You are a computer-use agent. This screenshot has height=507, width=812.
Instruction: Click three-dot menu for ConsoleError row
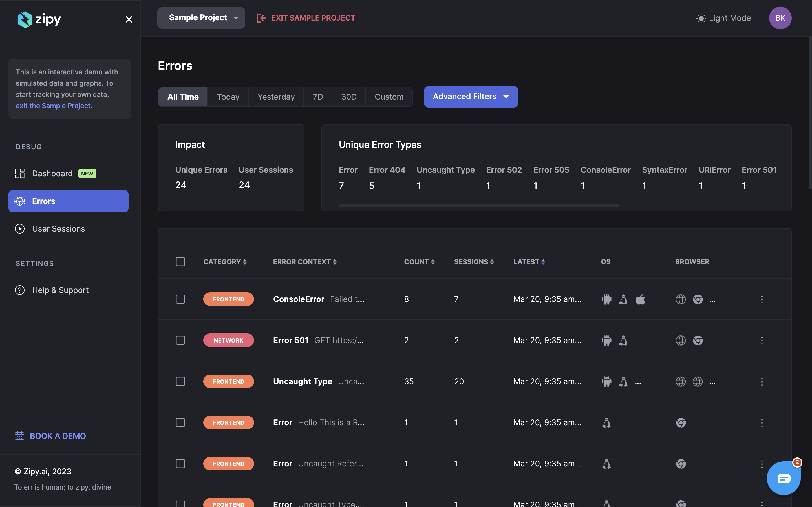[762, 299]
